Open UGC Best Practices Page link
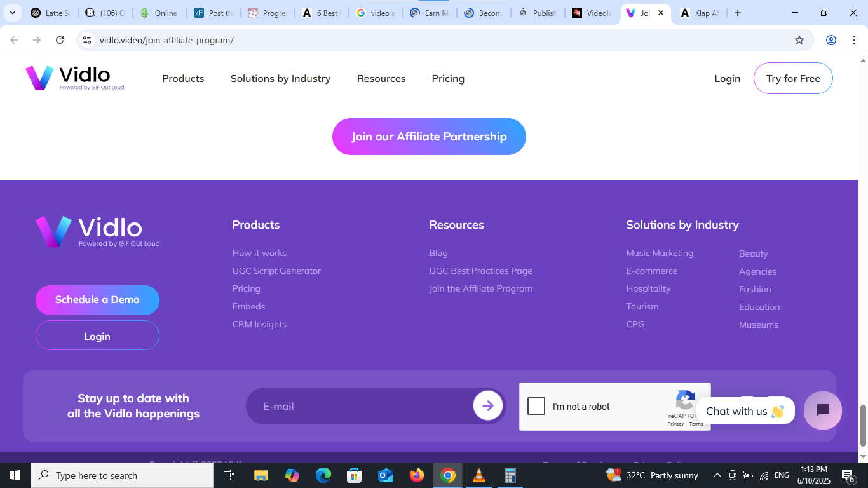The width and height of the screenshot is (868, 488). coord(481,271)
